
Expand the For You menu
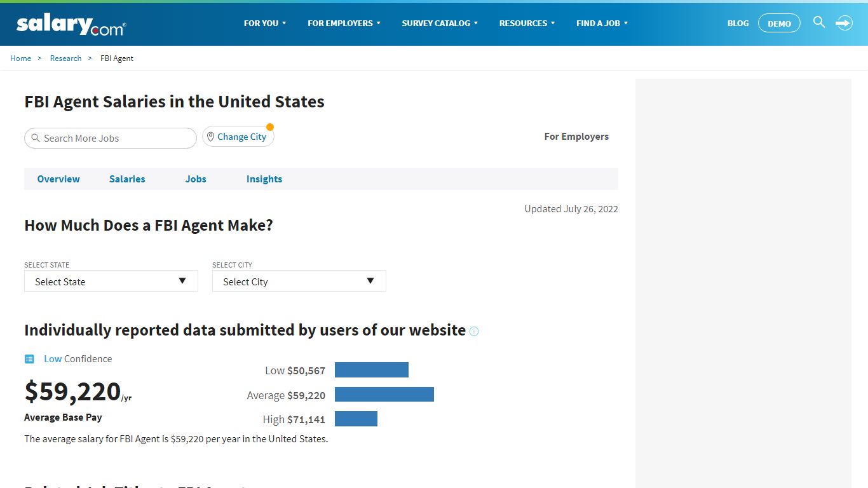pyautogui.click(x=265, y=23)
